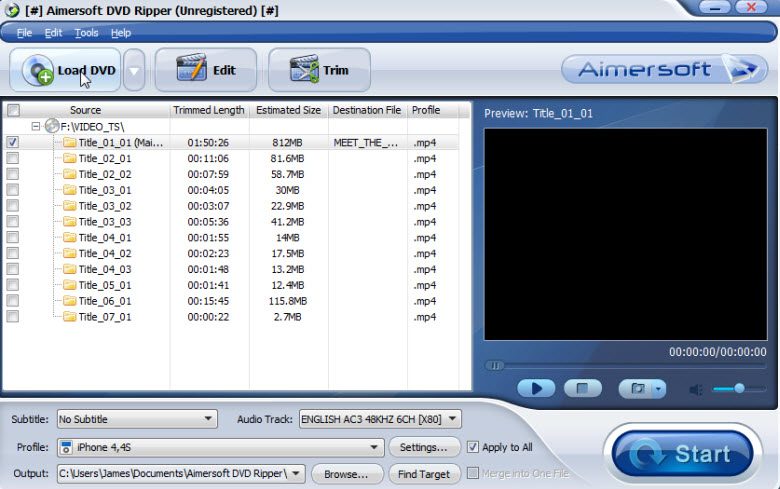The width and height of the screenshot is (780, 489).
Task: Click the Destination File column header
Action: (x=367, y=110)
